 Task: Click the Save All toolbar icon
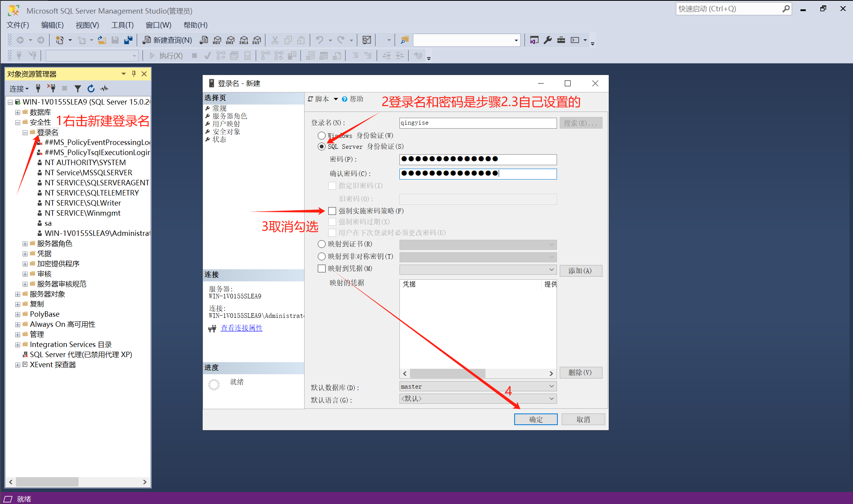[x=128, y=40]
